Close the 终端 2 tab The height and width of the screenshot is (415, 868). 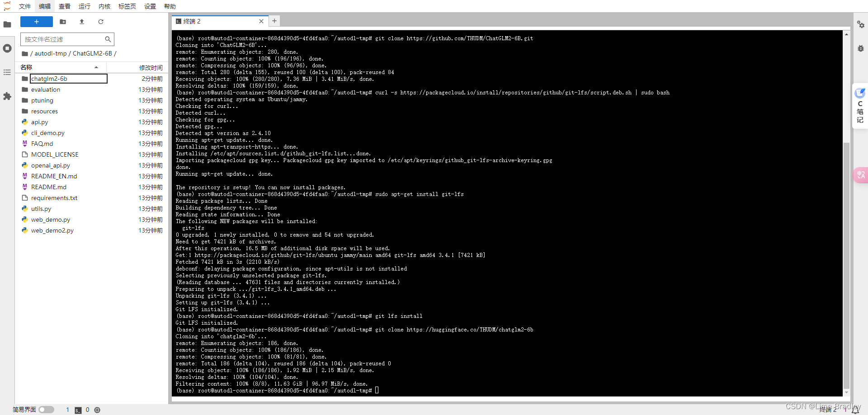(261, 21)
